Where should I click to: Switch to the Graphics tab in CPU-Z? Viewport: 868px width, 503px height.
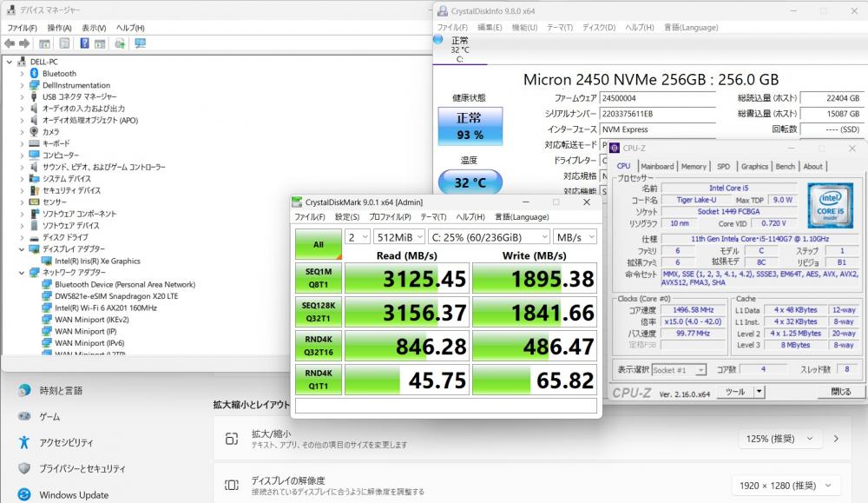754,166
